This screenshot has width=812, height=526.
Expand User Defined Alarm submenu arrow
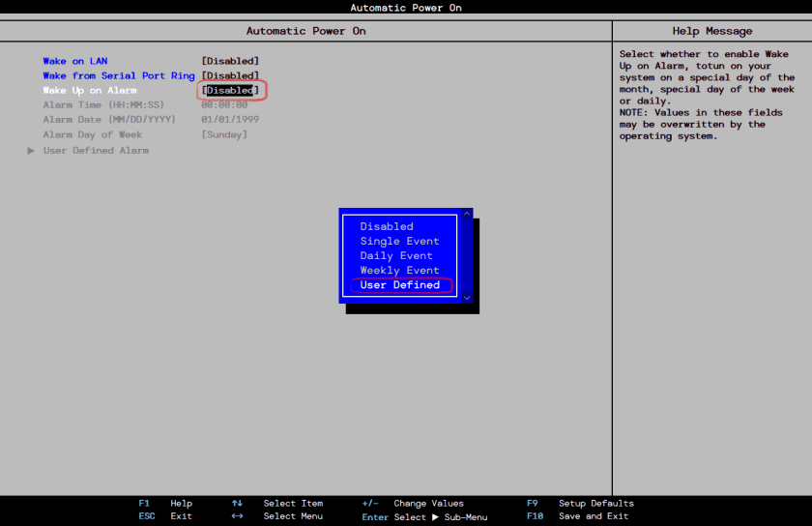click(31, 151)
